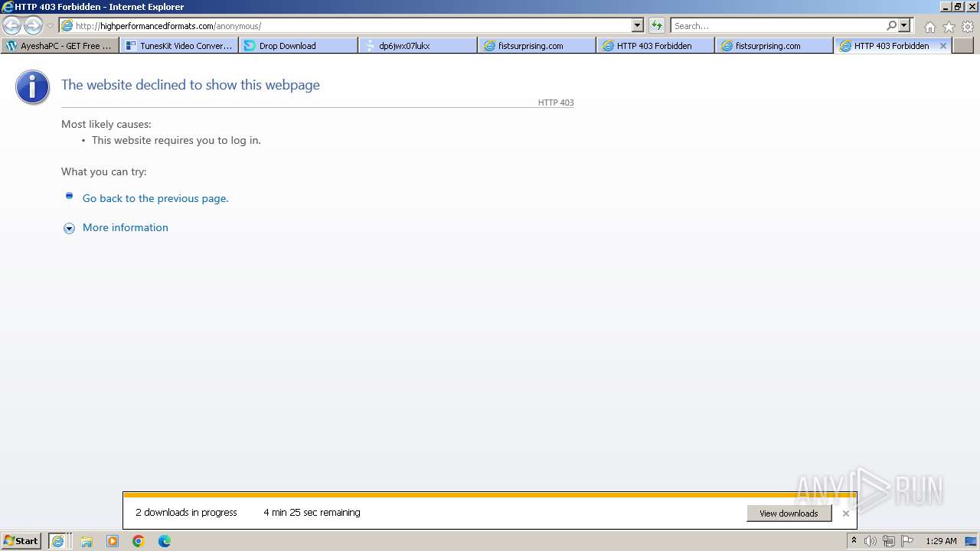Switch to the first fistsurprising.com tab
The image size is (980, 551).
(x=537, y=46)
